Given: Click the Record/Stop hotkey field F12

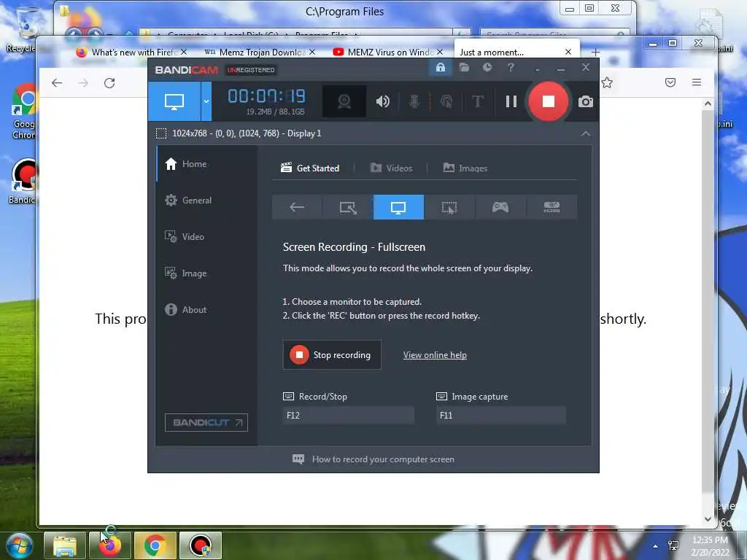Looking at the screenshot, I should 348,415.
